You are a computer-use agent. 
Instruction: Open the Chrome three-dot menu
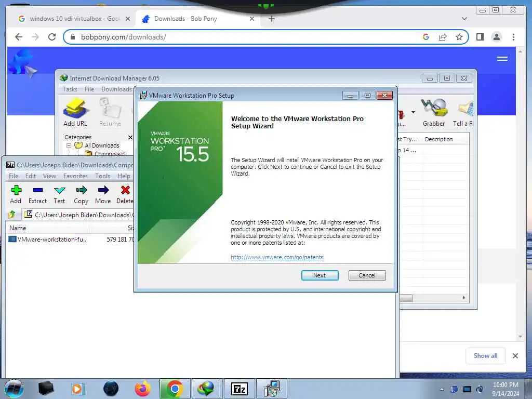pyautogui.click(x=513, y=37)
